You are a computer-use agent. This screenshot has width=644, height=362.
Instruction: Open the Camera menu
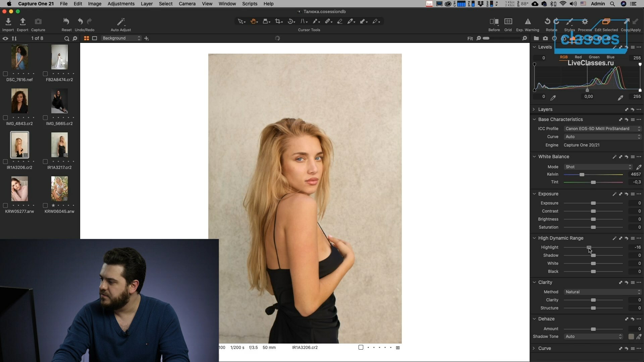click(187, 4)
